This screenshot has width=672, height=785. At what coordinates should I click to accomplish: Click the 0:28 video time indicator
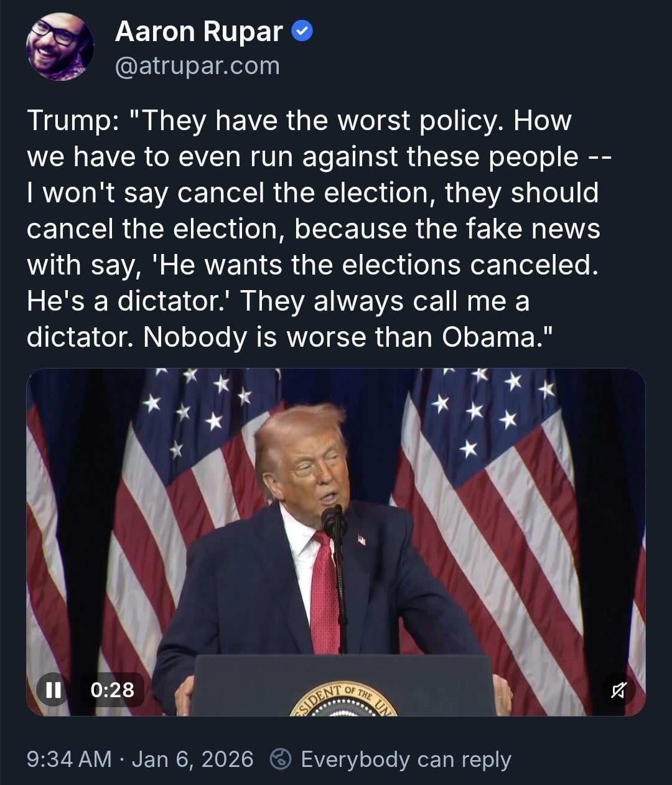(112, 689)
